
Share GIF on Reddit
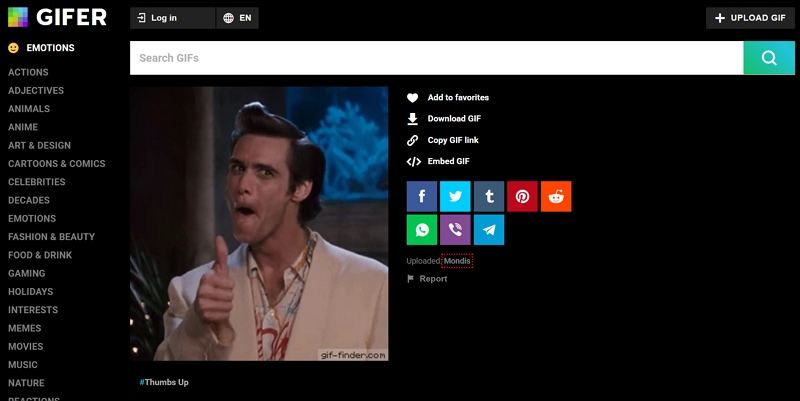click(x=556, y=196)
